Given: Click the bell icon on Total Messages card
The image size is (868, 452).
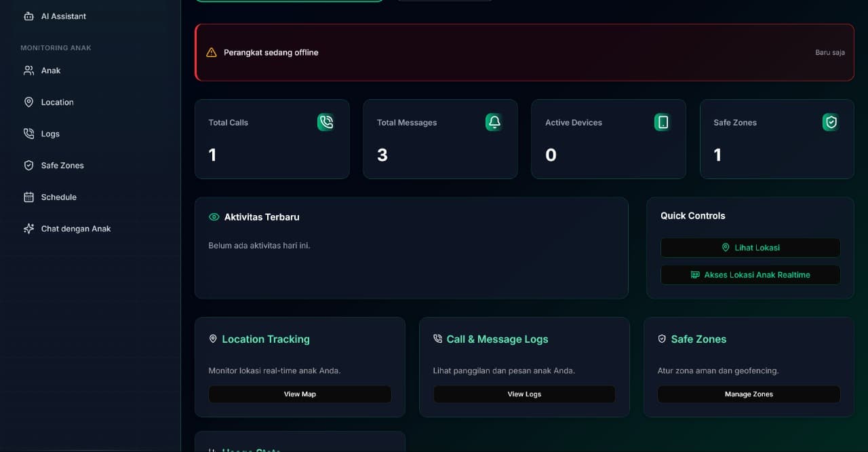Looking at the screenshot, I should click(x=494, y=122).
